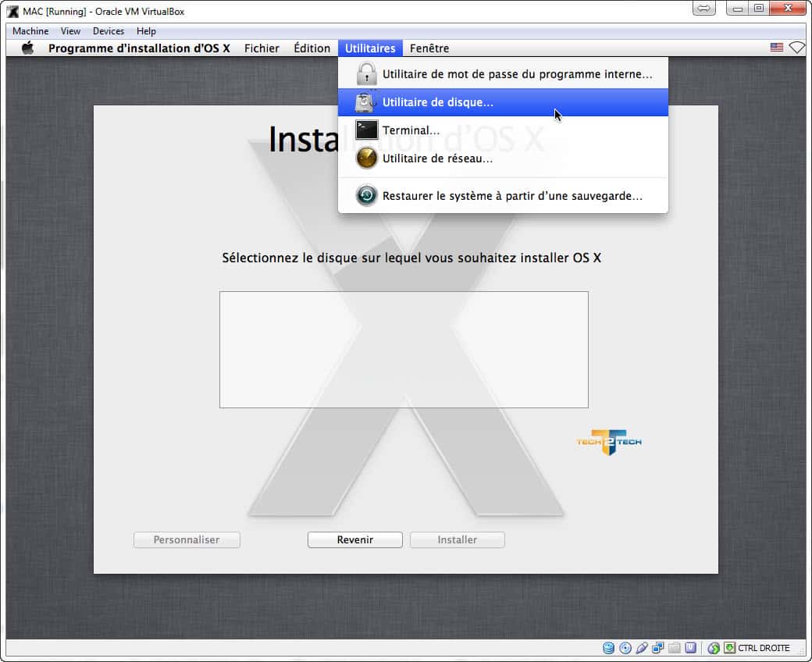The width and height of the screenshot is (812, 662).
Task: Open the Fichier menu
Action: (262, 48)
